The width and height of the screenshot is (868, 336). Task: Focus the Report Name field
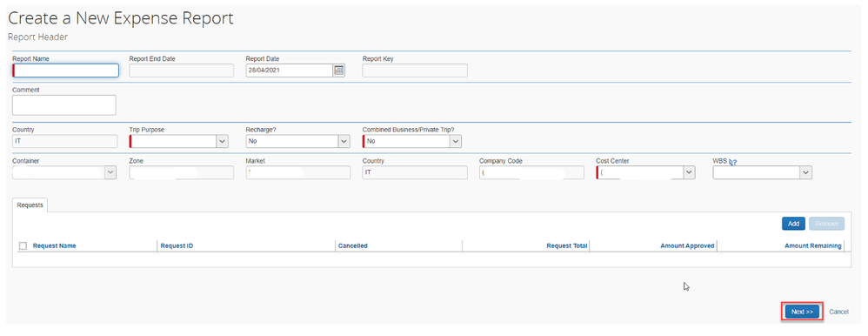65,71
